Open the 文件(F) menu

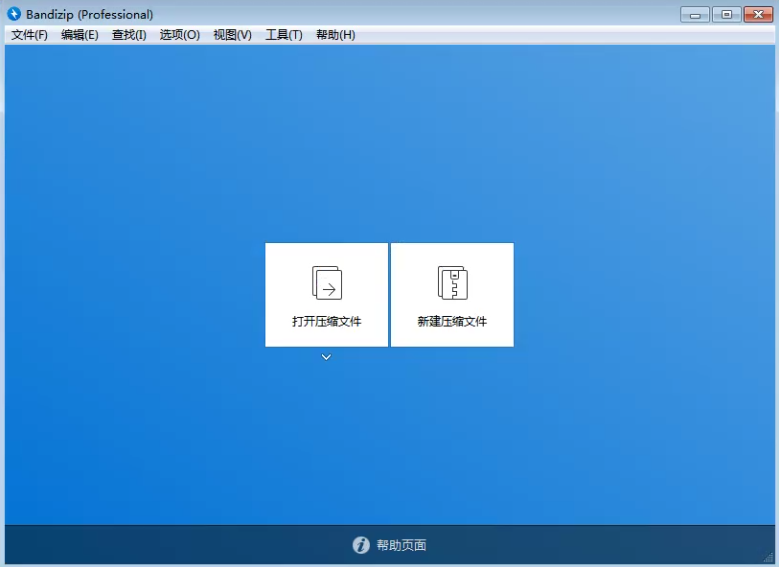(x=29, y=35)
